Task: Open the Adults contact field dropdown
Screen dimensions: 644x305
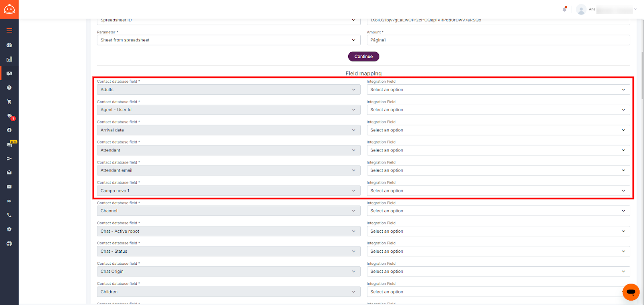Action: 229,90
